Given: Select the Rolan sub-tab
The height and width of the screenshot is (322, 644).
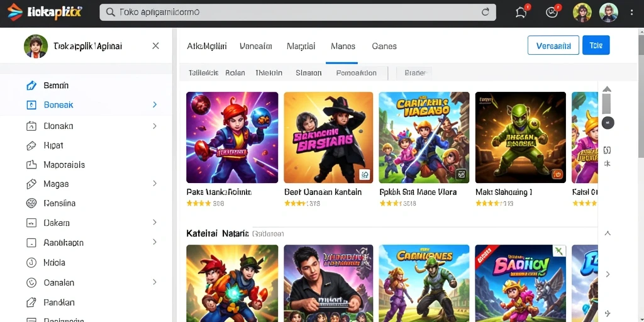Looking at the screenshot, I should (235, 73).
